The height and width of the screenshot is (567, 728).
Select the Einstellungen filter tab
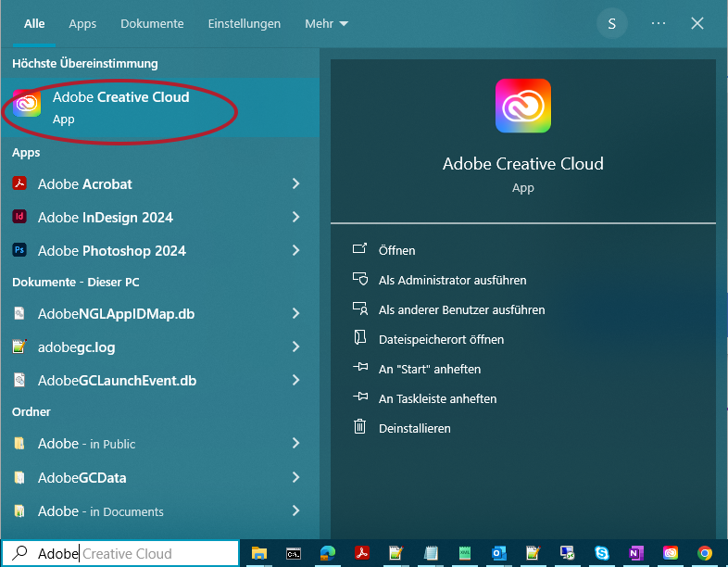(245, 24)
